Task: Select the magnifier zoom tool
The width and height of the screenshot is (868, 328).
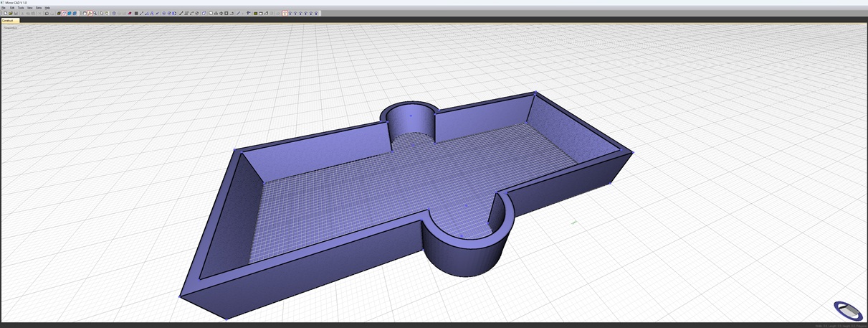Action: (95, 14)
